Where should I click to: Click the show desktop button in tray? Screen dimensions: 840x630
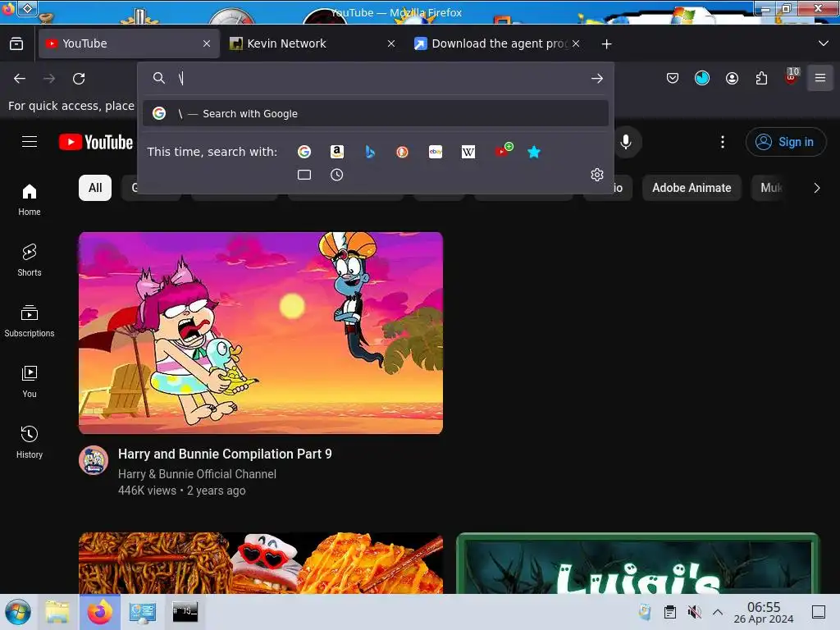(x=819, y=612)
